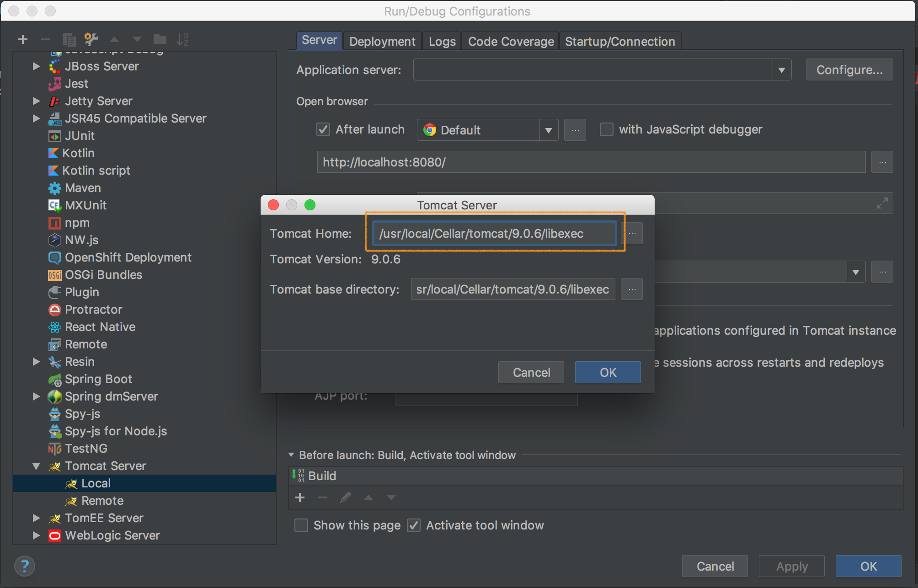The height and width of the screenshot is (588, 918).
Task: Click remove configuration minus icon
Action: pos(46,40)
